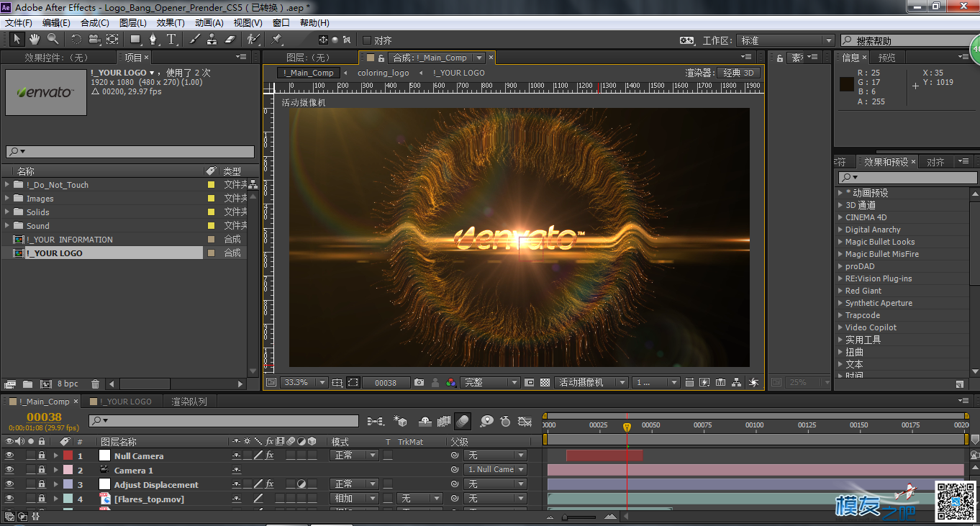This screenshot has width=980, height=526.
Task: Open the 文件(F) menu
Action: (x=19, y=23)
